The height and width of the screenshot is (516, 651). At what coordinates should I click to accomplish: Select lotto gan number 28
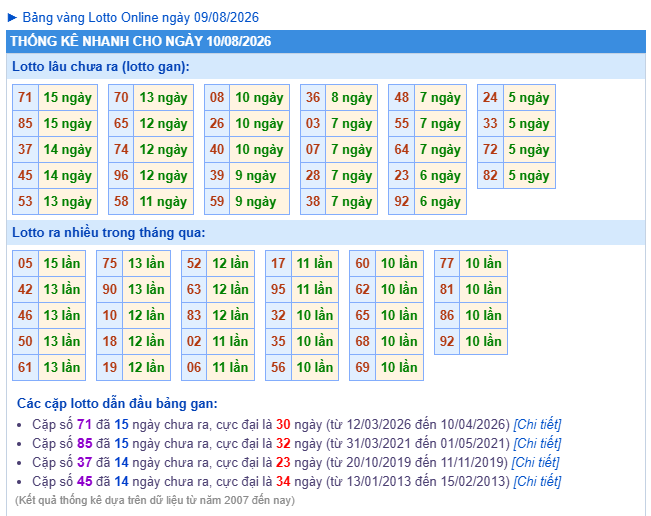tap(313, 175)
